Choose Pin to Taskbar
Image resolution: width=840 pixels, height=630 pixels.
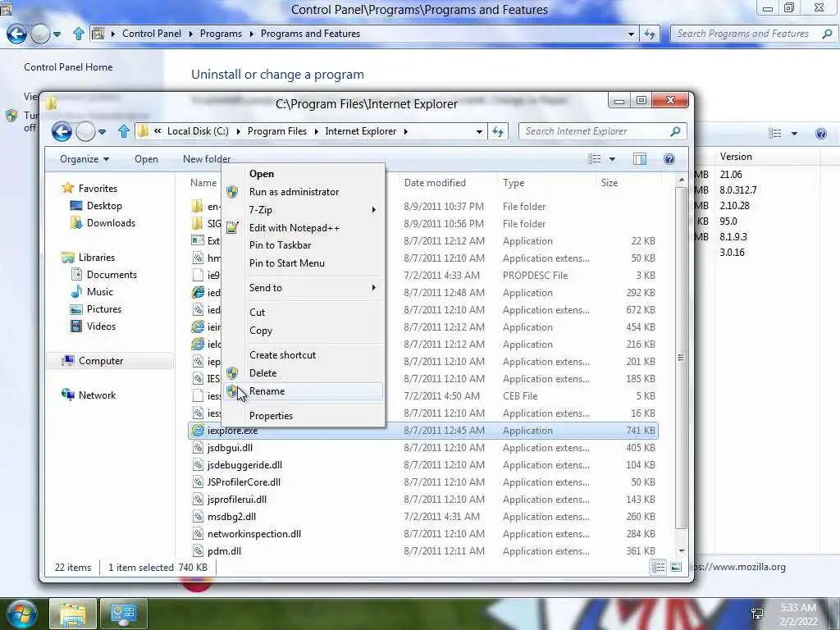[304, 245]
